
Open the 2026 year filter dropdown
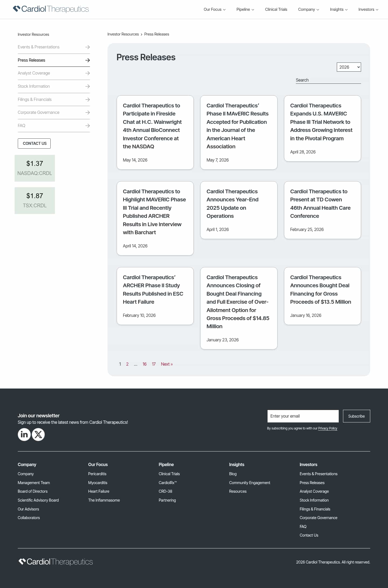pos(349,67)
